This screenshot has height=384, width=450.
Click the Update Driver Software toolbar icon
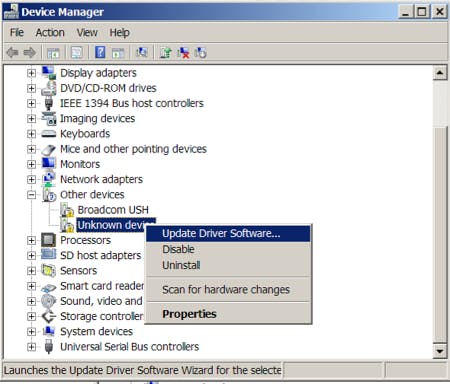coord(165,53)
